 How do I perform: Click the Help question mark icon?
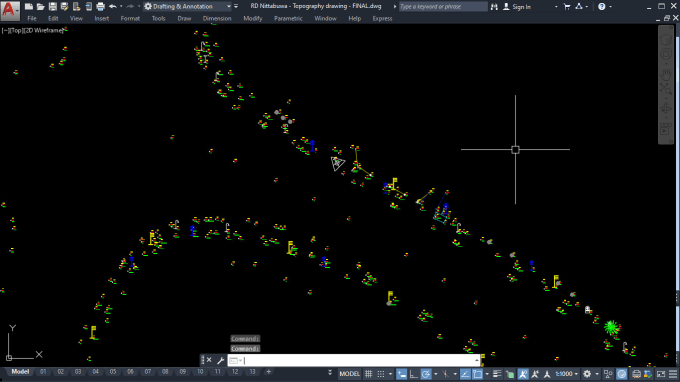click(602, 7)
